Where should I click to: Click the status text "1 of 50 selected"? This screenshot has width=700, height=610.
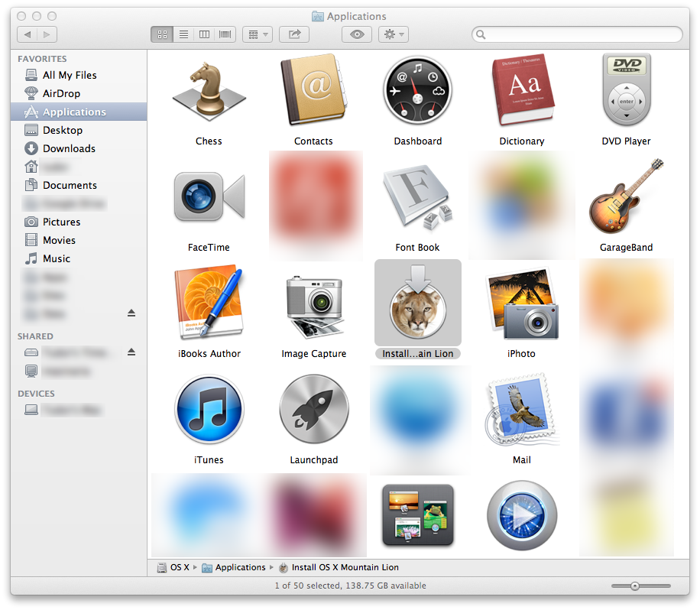(306, 586)
